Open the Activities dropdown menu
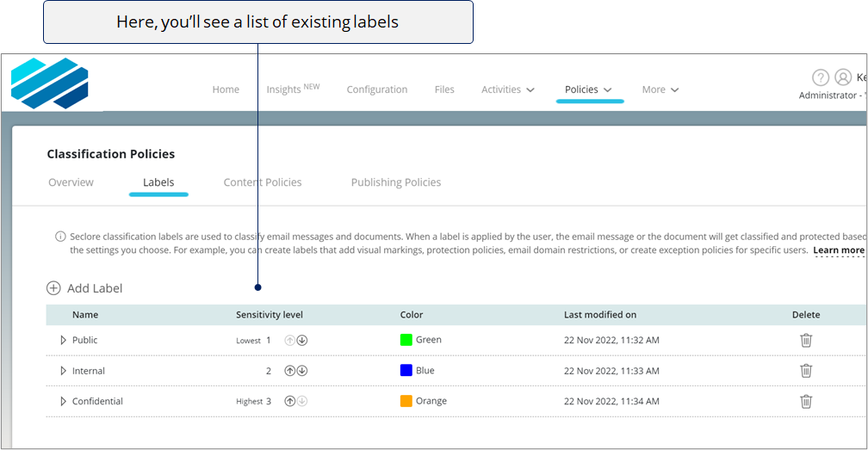The width and height of the screenshot is (868, 450). click(508, 89)
